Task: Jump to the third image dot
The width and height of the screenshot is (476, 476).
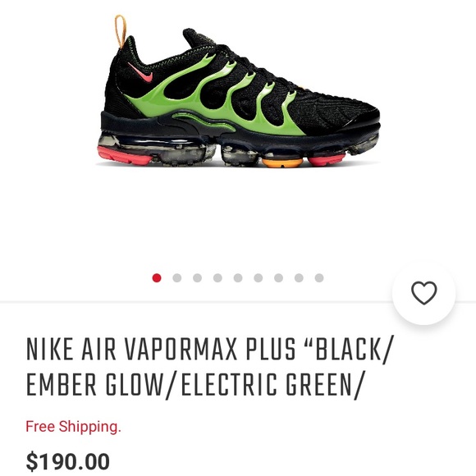Action: (197, 277)
